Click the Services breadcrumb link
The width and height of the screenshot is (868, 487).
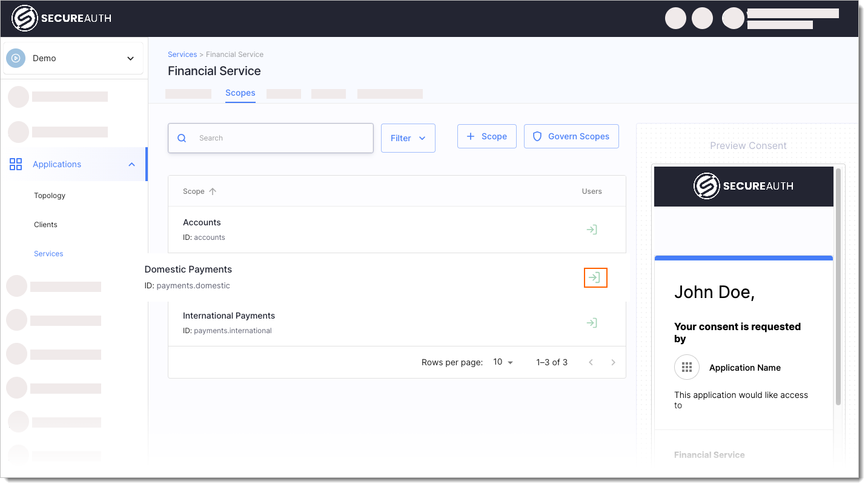point(182,55)
